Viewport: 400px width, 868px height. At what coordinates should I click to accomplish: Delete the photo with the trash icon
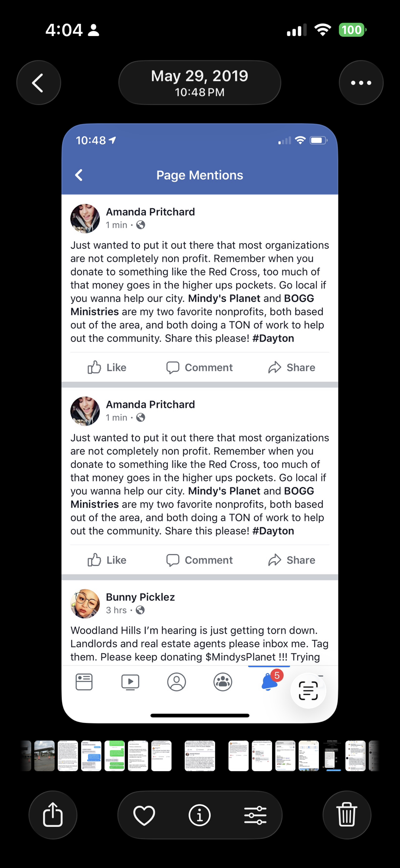[x=347, y=815]
